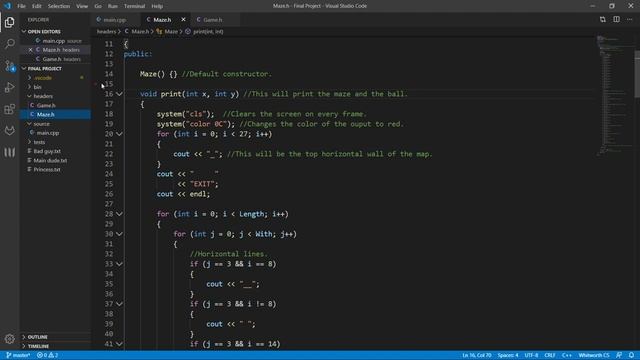
Task: Open the Source Control view
Action: [9, 65]
